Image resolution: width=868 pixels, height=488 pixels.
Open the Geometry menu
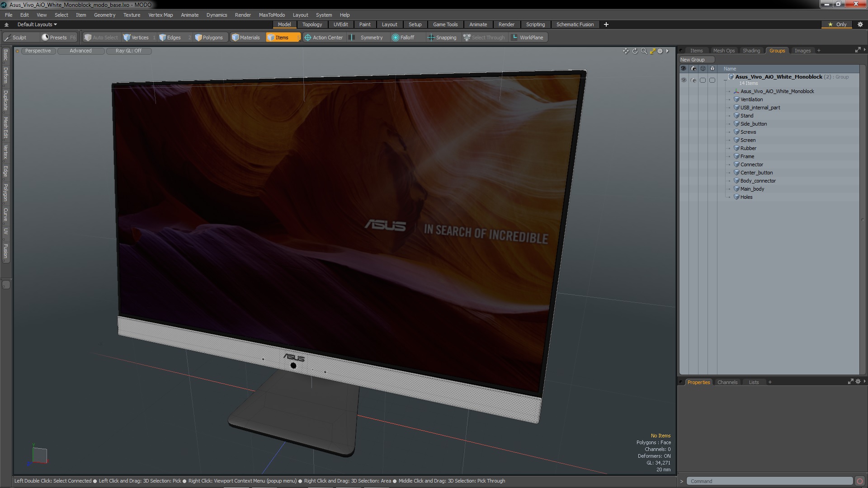tap(104, 15)
